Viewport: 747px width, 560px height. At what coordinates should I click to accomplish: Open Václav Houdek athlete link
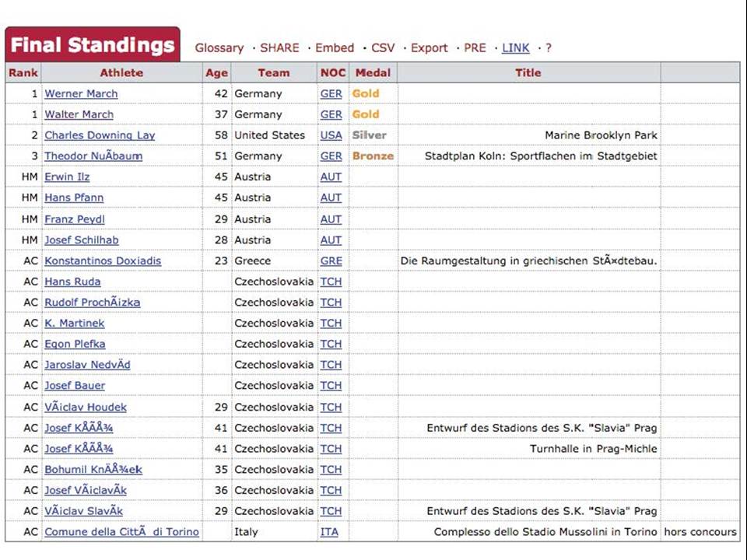(x=86, y=407)
